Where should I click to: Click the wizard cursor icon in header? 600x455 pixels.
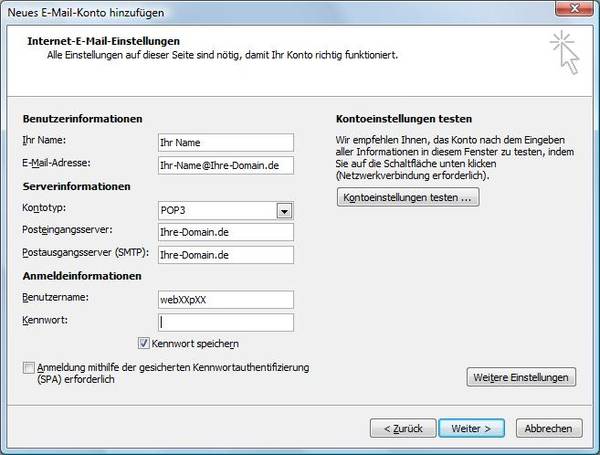tap(565, 52)
